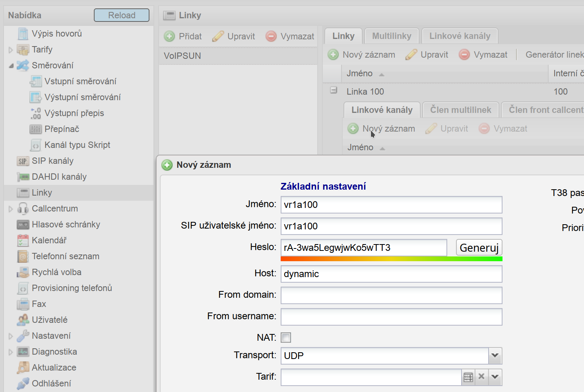Switch to the Multilinky tab

[392, 36]
